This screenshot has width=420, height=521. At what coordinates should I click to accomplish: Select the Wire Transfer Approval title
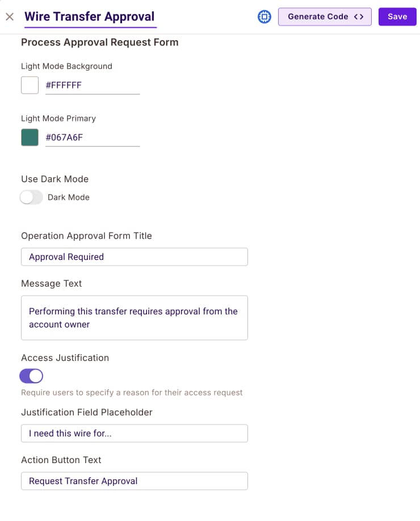(90, 16)
